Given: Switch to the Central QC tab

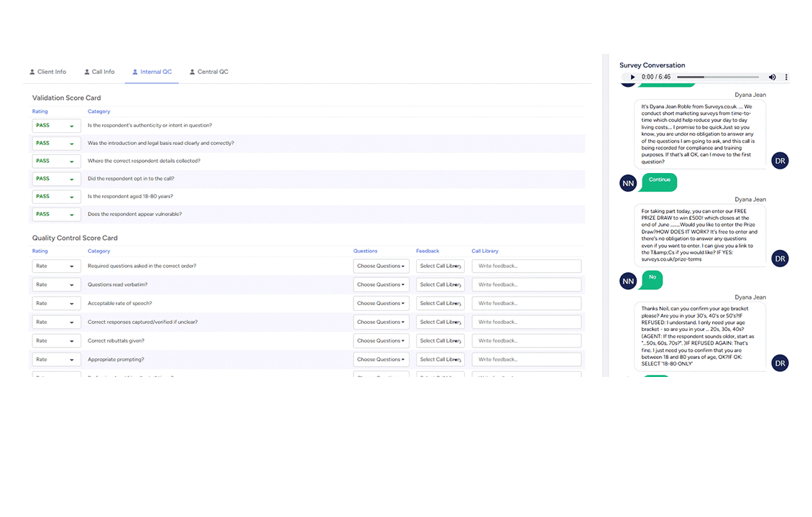Looking at the screenshot, I should (208, 72).
